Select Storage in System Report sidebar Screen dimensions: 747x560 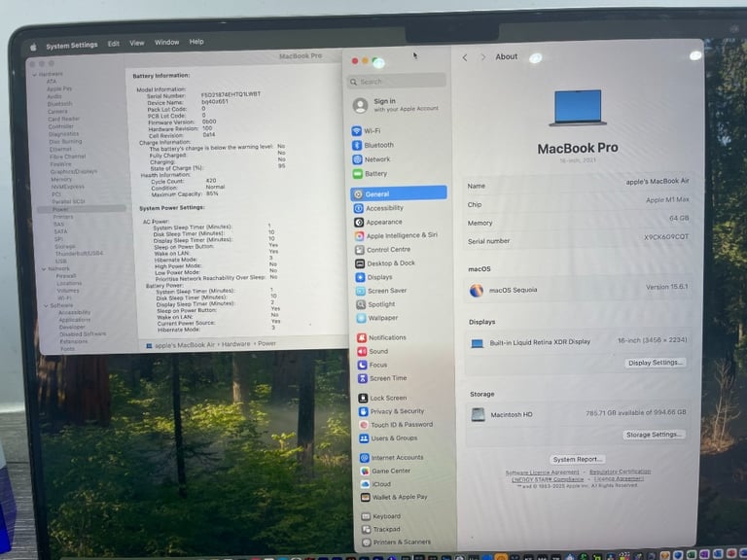tap(65, 247)
